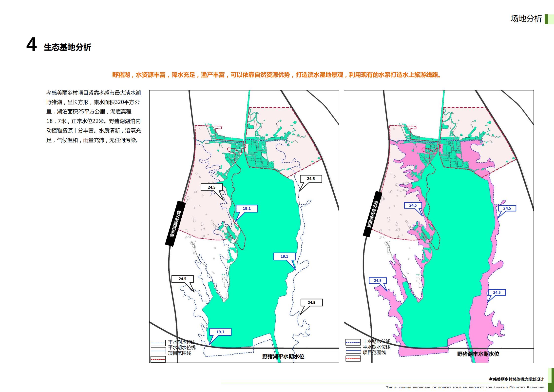The width and height of the screenshot is (554, 392).
Task: Click the 场地分析 page header
Action: tap(526, 19)
